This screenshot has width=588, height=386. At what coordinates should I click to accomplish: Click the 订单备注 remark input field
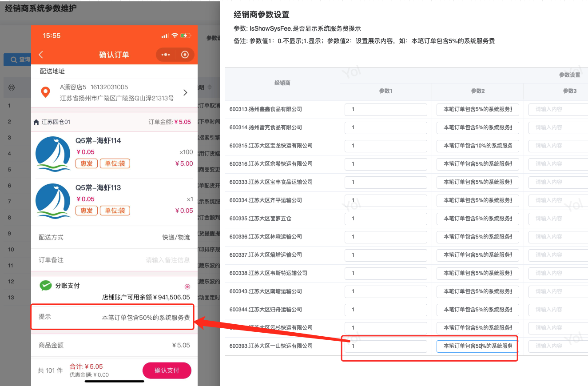167,260
